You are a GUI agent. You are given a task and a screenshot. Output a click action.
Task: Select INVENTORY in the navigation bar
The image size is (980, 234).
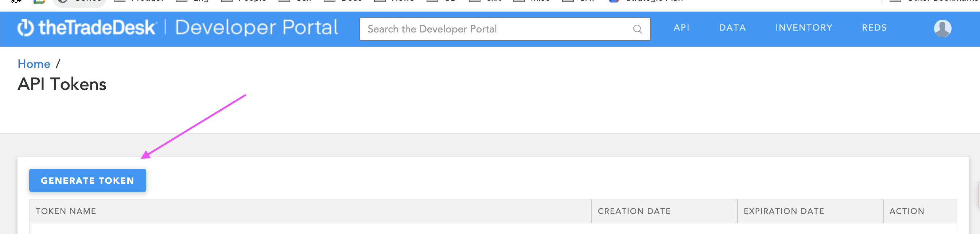click(804, 27)
